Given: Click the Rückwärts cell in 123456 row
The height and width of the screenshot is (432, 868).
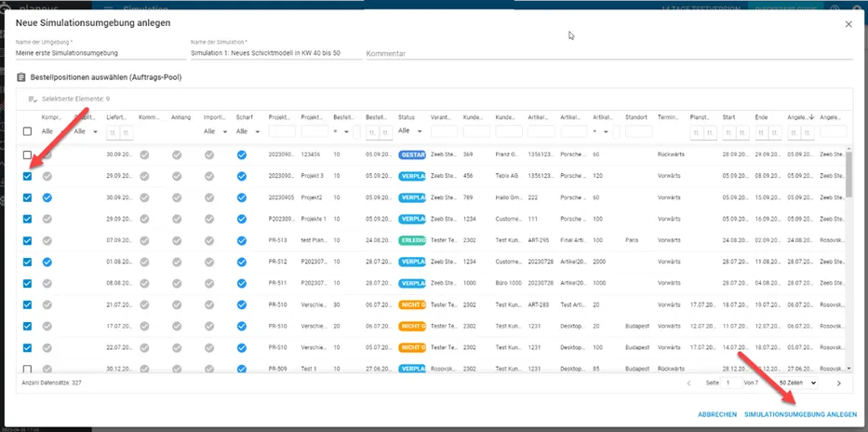Looking at the screenshot, I should [x=671, y=155].
